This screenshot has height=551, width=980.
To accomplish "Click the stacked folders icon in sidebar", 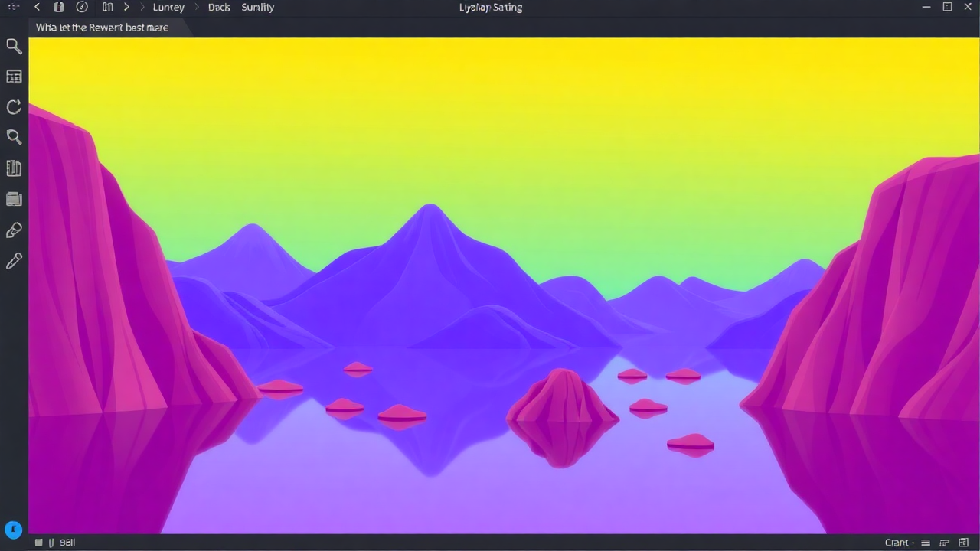I will [14, 199].
